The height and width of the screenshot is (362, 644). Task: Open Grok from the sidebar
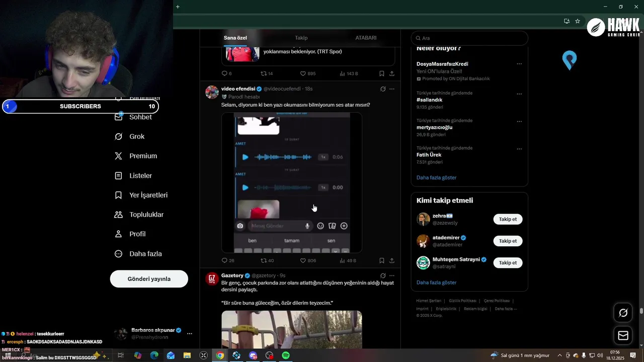130,136
